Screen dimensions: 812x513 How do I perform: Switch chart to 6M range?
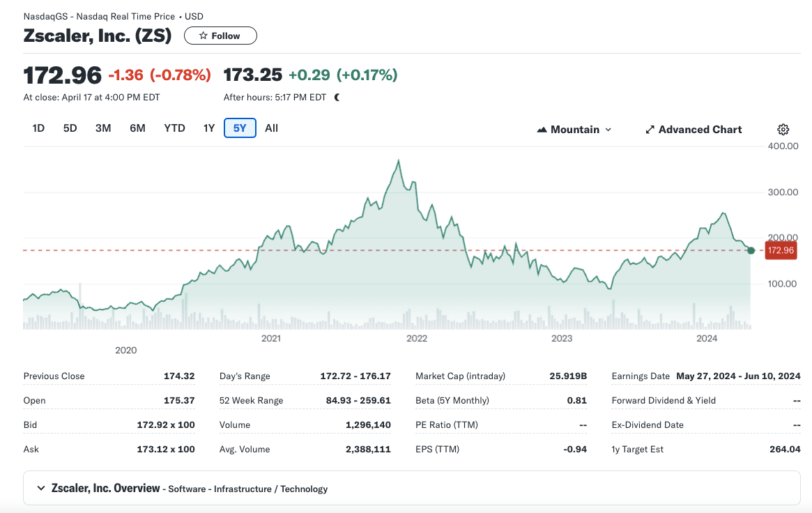[137, 128]
